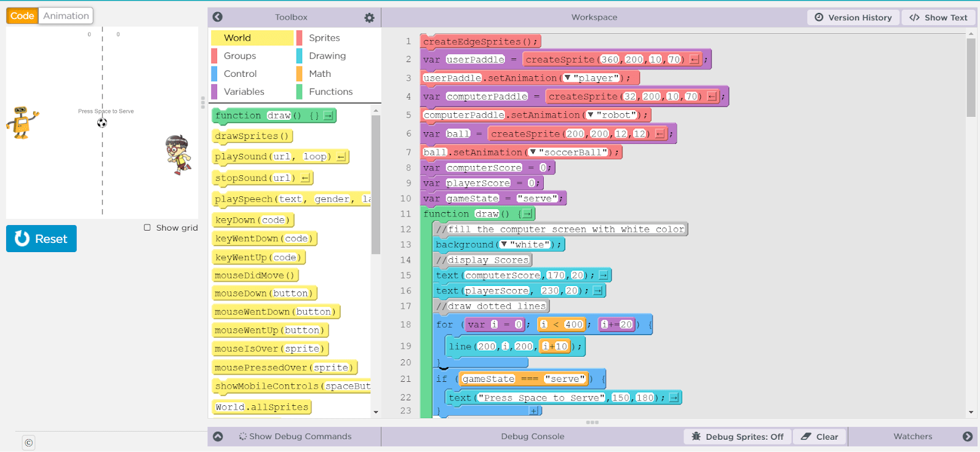Open the Watchers panel label
This screenshot has height=452, width=980.
913,437
